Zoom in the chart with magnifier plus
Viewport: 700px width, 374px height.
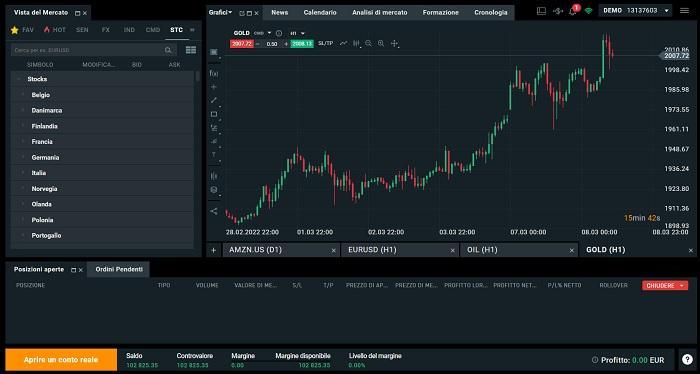point(381,43)
